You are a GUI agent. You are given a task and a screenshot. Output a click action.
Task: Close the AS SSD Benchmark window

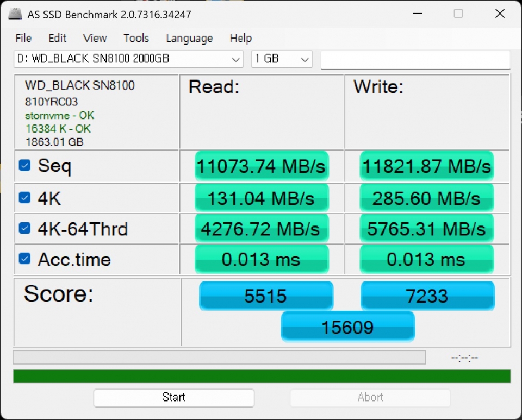[500, 14]
